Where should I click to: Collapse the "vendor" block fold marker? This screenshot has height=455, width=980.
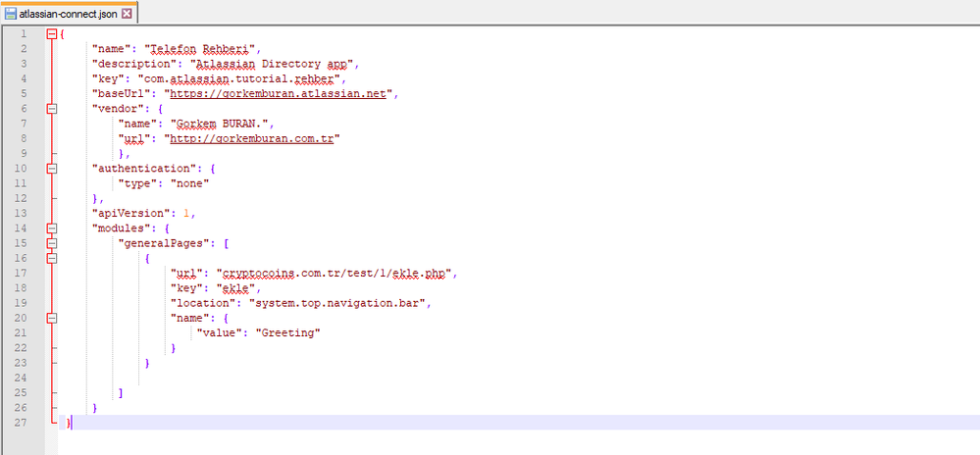52,109
